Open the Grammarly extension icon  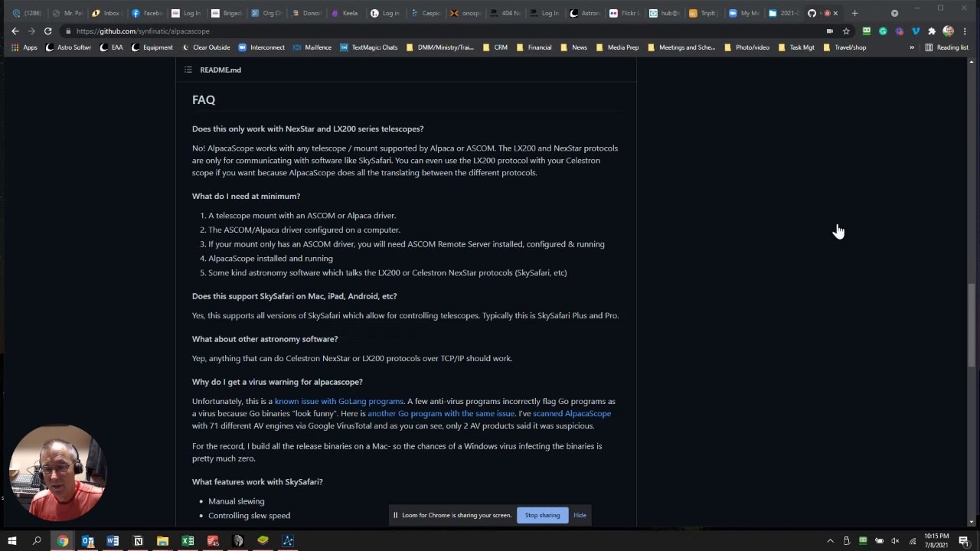coord(883,31)
